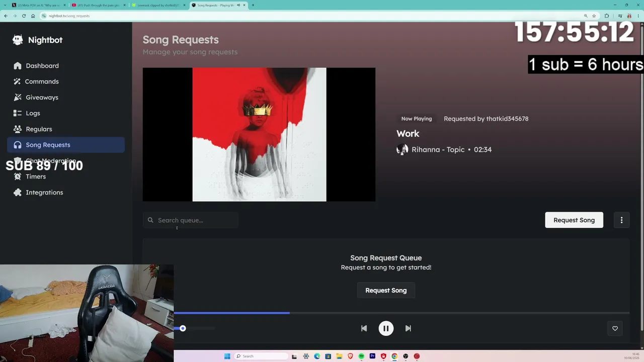Skip to the previous song
The width and height of the screenshot is (644, 362).
click(x=364, y=328)
